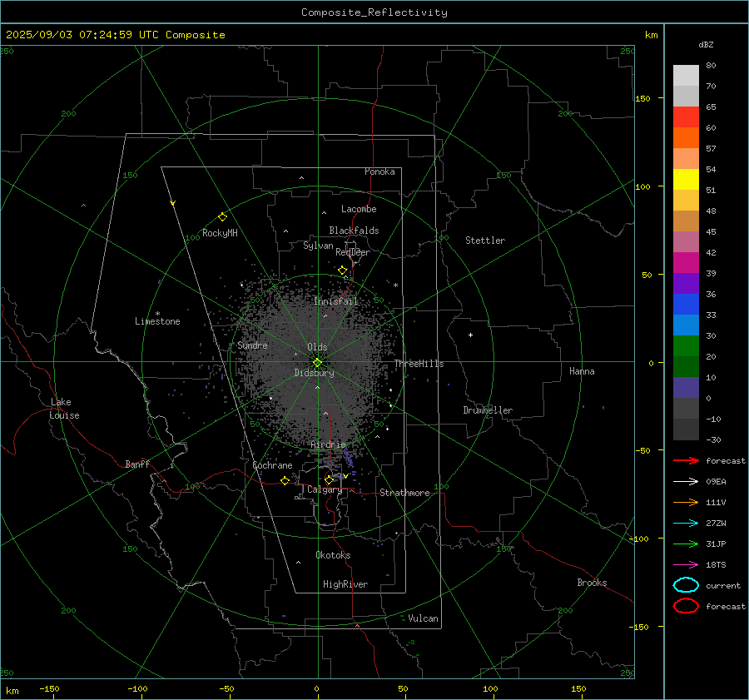The image size is (749, 700).
Task: Click the royal blue 33–36 dBZ swatch
Action: [x=686, y=305]
